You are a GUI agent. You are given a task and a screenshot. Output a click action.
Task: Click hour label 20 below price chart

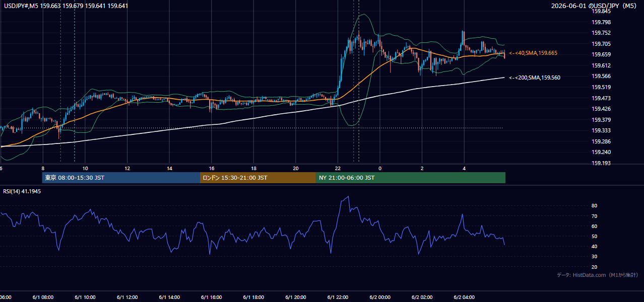point(296,168)
